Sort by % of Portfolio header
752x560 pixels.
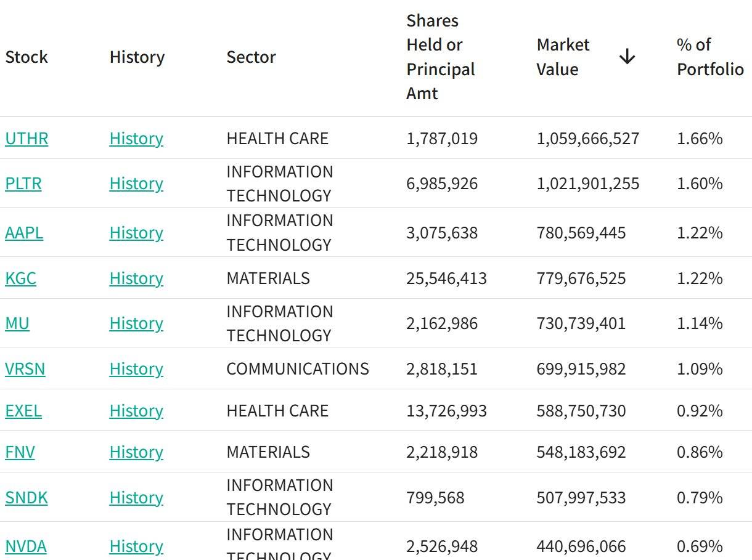(x=710, y=57)
